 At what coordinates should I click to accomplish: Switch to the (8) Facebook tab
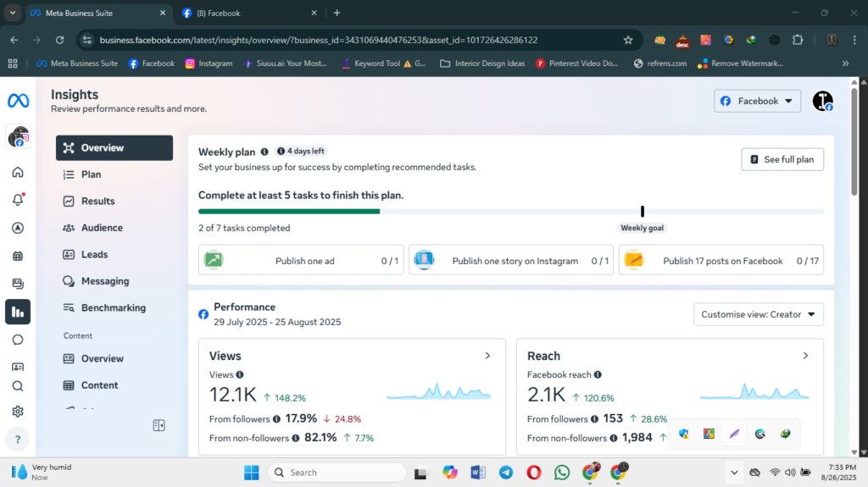[249, 14]
